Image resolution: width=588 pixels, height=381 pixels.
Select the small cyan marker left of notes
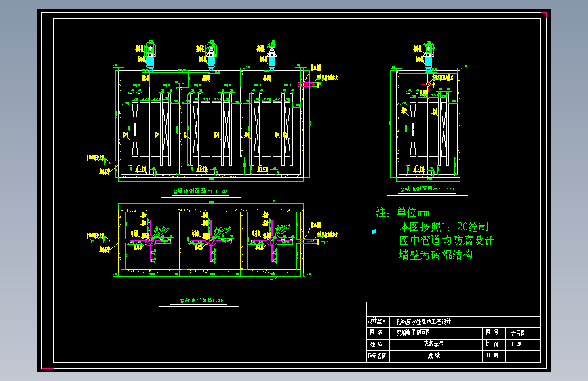[374, 232]
